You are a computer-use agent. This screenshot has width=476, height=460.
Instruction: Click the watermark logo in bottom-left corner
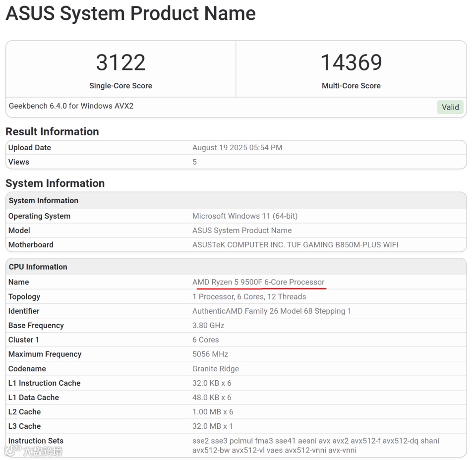click(33, 451)
